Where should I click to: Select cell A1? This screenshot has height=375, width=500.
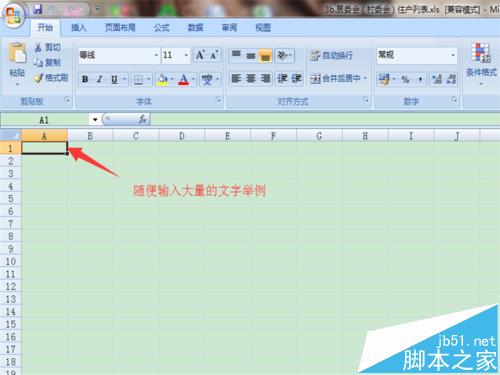click(x=45, y=148)
